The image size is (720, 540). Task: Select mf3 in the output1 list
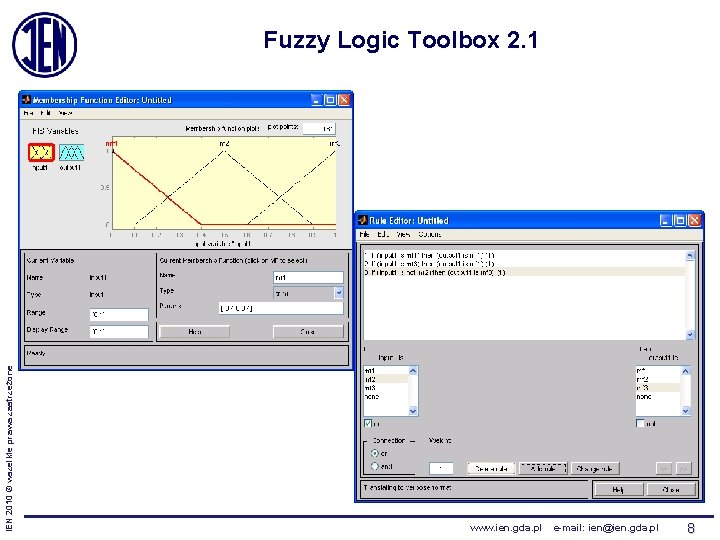658,388
